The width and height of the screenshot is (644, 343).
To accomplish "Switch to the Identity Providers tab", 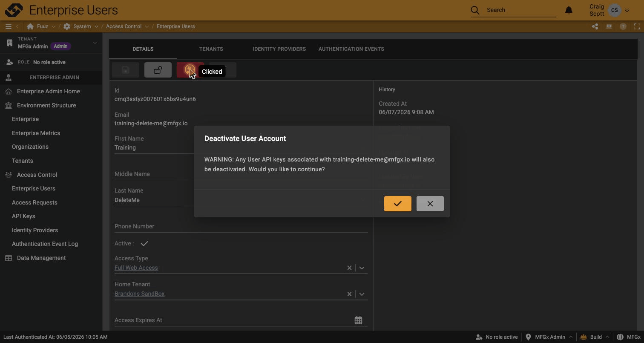I will coord(279,49).
